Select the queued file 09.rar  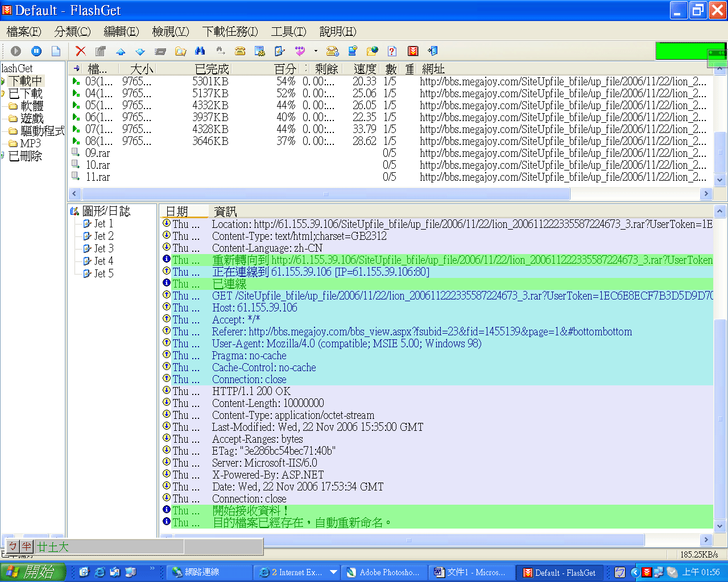pyautogui.click(x=390, y=153)
